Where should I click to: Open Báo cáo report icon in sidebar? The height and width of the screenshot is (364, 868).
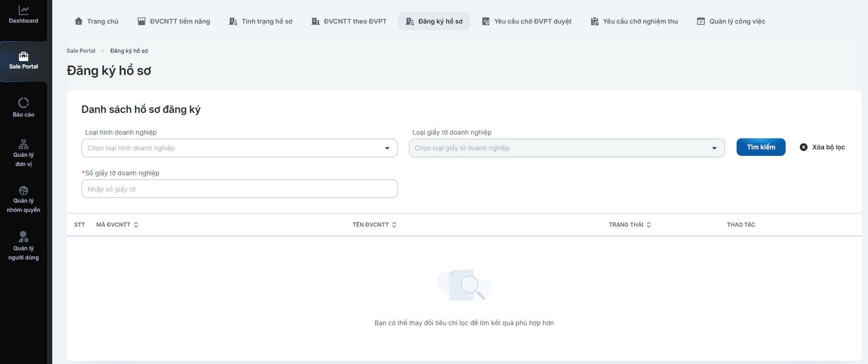pyautogui.click(x=24, y=103)
